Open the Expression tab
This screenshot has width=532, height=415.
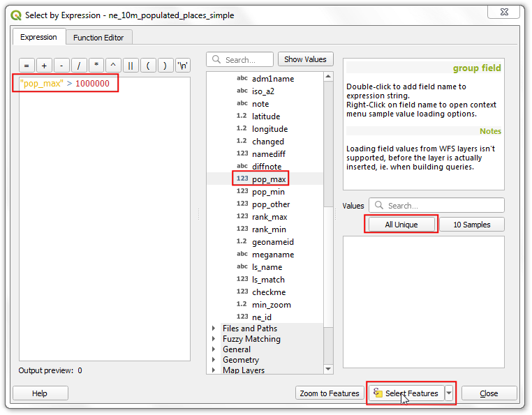coord(38,38)
